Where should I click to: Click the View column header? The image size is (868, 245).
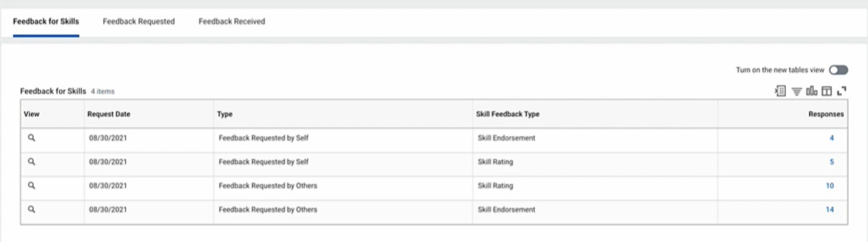[32, 114]
